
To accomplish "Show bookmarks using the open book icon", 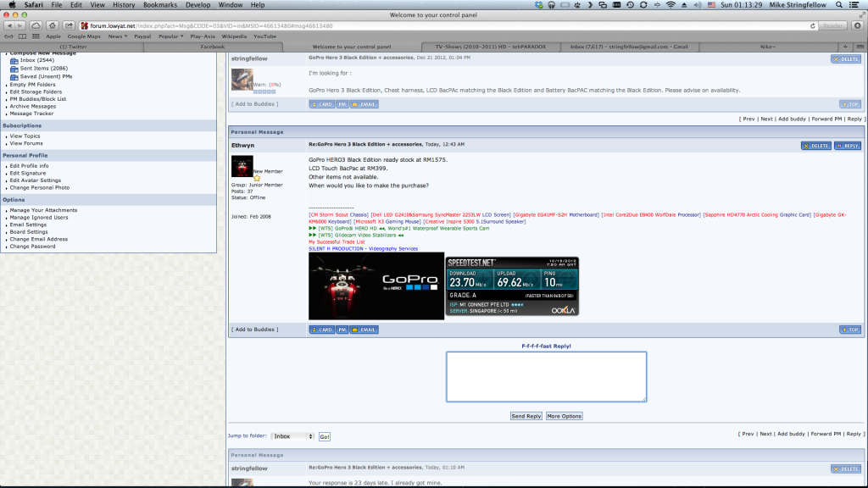I will click(20, 36).
